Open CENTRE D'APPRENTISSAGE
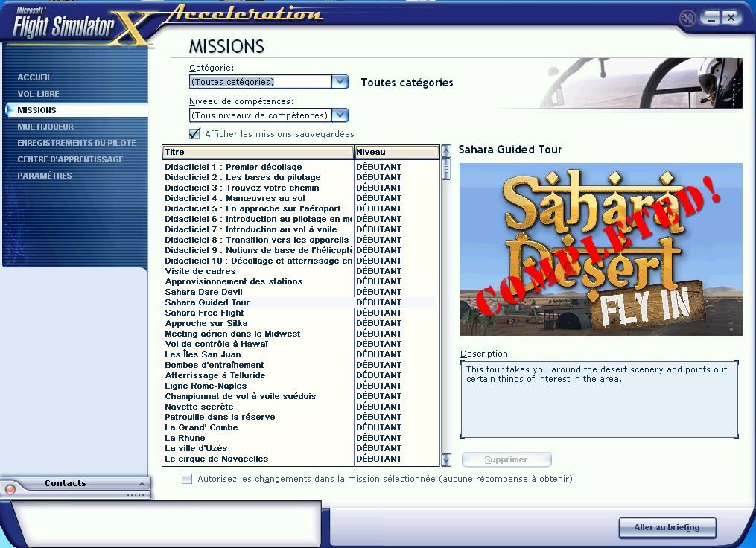This screenshot has height=548, width=756. click(71, 159)
